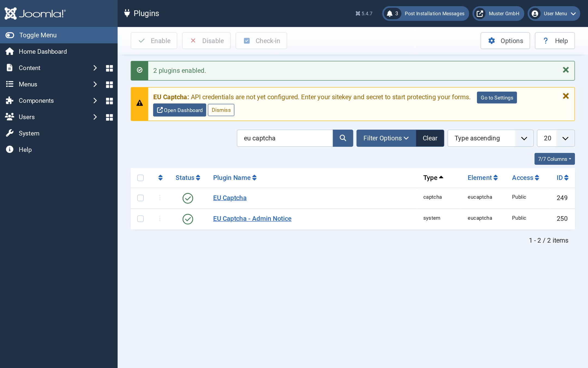Image resolution: width=588 pixels, height=368 pixels.
Task: Open the Content dashboard grid icon
Action: pos(109,68)
